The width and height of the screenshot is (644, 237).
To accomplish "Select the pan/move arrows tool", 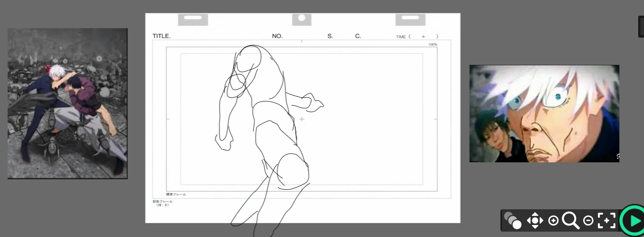I will point(535,220).
